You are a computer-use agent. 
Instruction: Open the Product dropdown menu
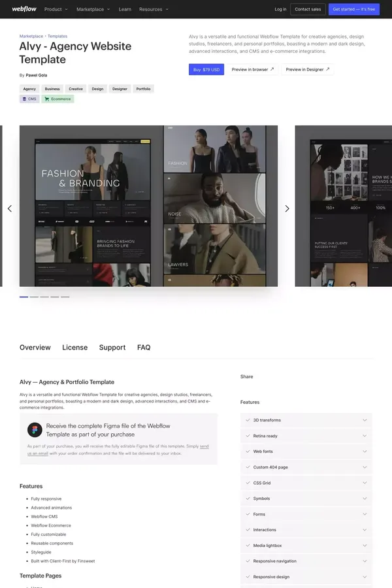(56, 9)
